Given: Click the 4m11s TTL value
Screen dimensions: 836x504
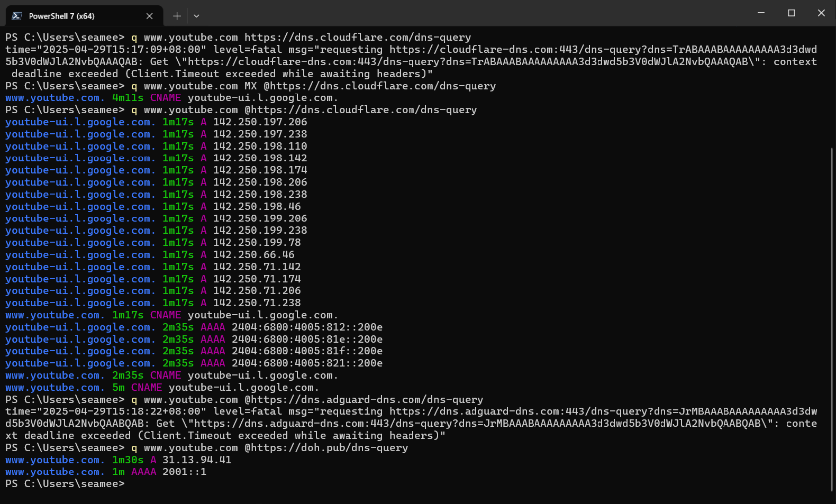Looking at the screenshot, I should pos(128,98).
